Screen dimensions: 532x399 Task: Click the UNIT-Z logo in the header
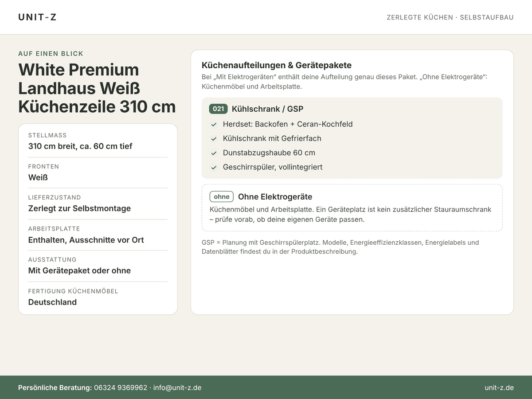point(37,17)
